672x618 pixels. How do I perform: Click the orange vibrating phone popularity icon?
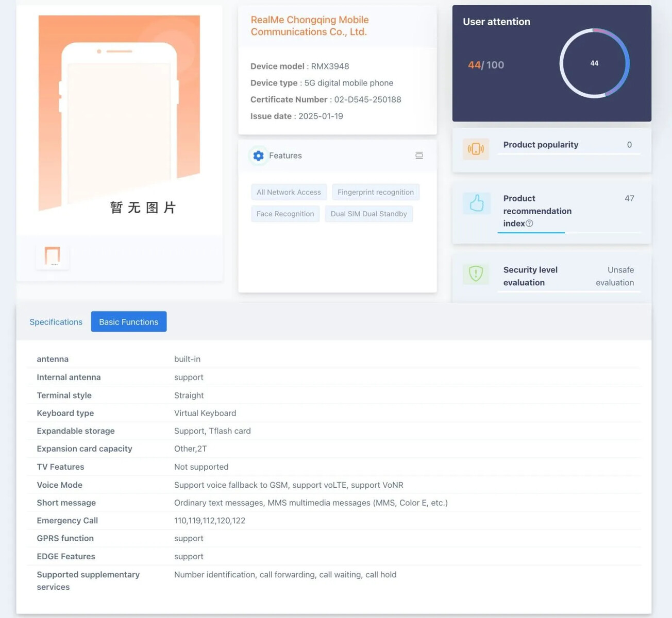[476, 149]
